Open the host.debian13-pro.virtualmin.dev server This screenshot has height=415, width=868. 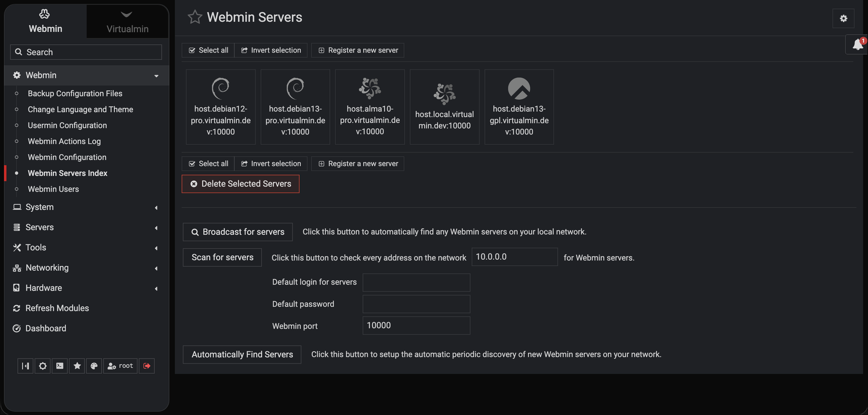(x=295, y=107)
